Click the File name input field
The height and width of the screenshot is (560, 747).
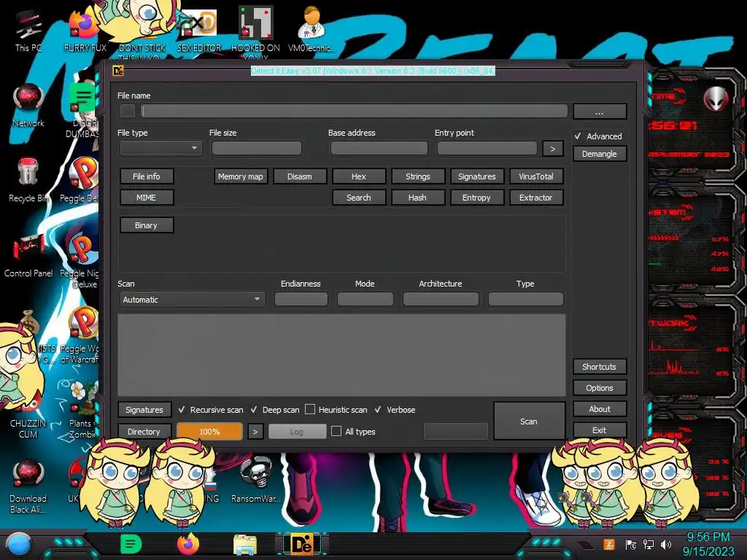tap(354, 112)
